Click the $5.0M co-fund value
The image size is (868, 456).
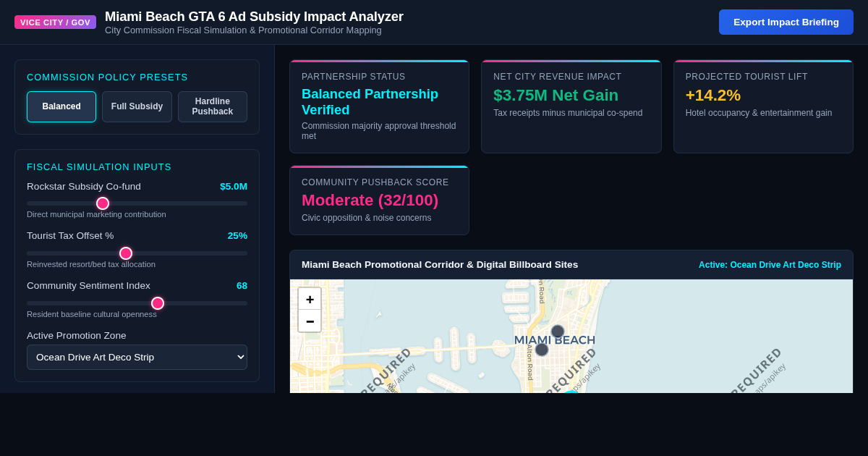[x=234, y=186]
